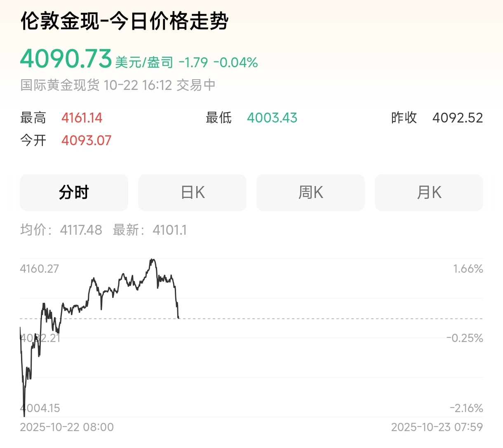Tap the 1.66% axis label
Viewport: 503px width, 448px height.
coord(468,269)
